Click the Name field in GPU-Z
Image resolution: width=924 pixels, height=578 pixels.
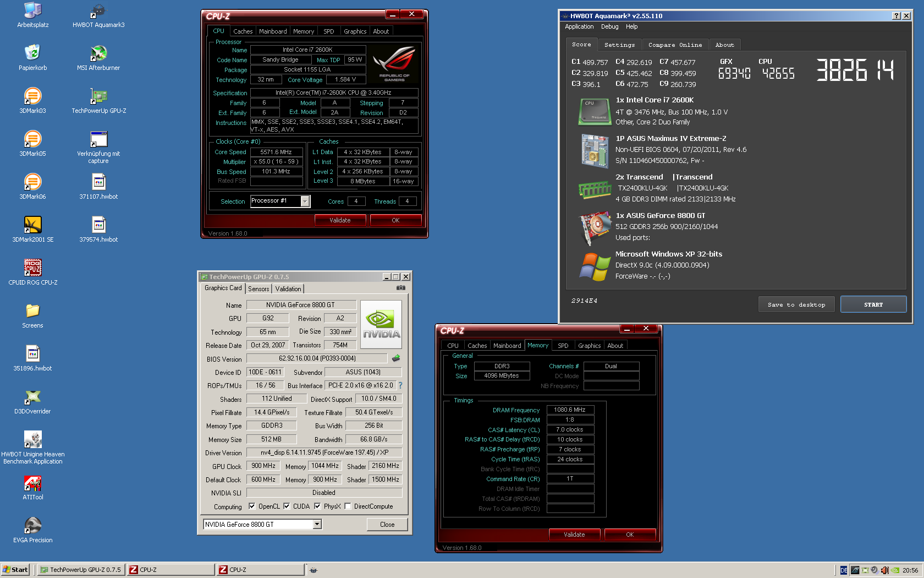point(300,305)
